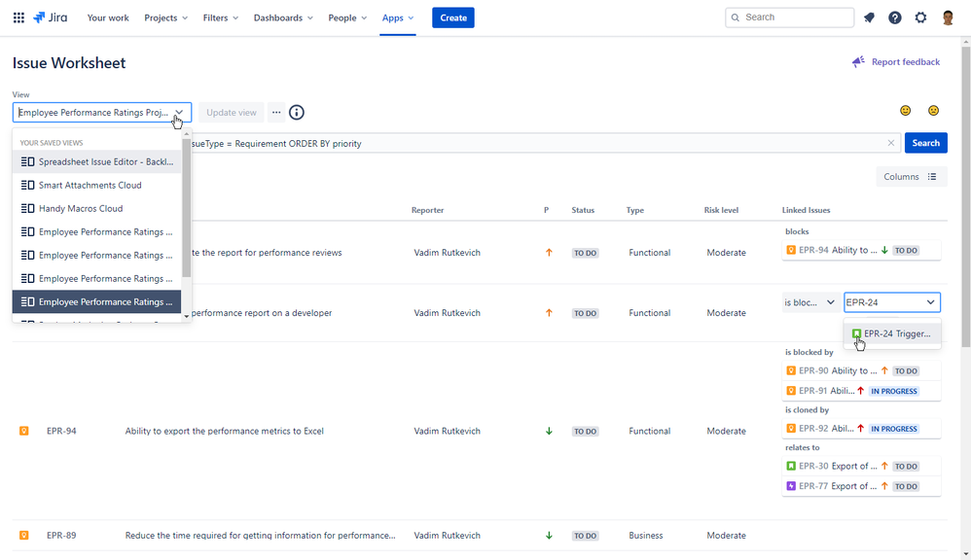The width and height of the screenshot is (971, 560).
Task: Click the happy smiley feedback icon
Action: click(x=906, y=110)
